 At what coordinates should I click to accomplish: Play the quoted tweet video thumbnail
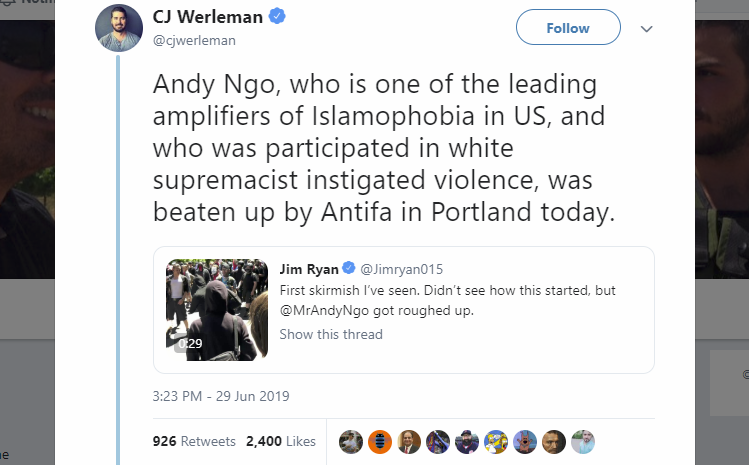(217, 310)
